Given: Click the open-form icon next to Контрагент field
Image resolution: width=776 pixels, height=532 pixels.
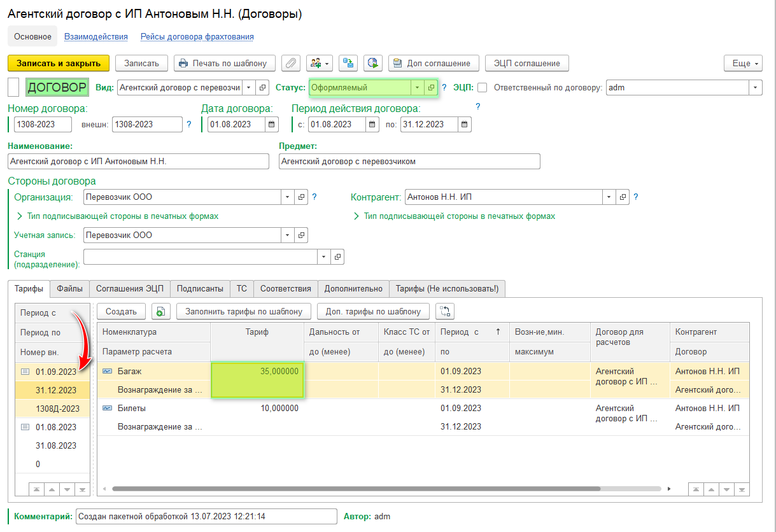Looking at the screenshot, I should [x=623, y=197].
